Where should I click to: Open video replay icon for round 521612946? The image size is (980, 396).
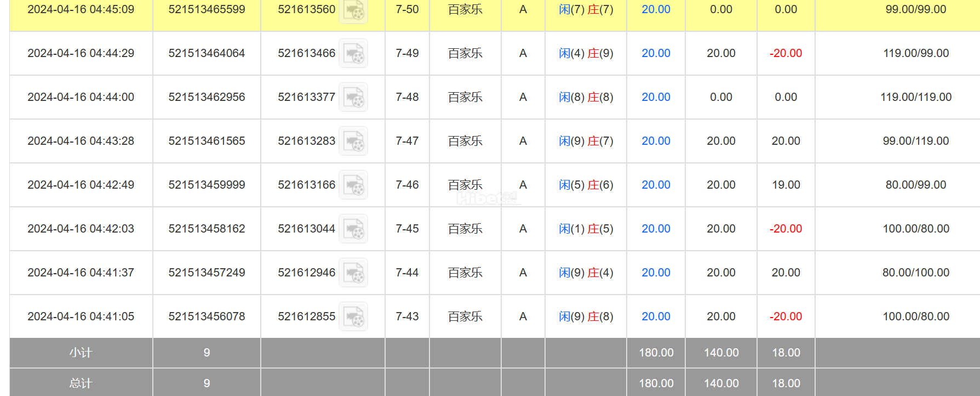(353, 273)
